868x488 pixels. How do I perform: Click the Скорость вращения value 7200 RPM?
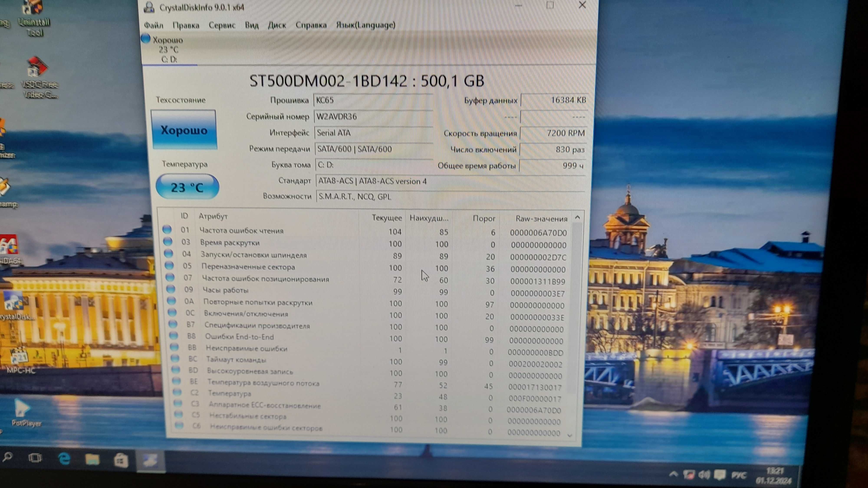(x=553, y=133)
